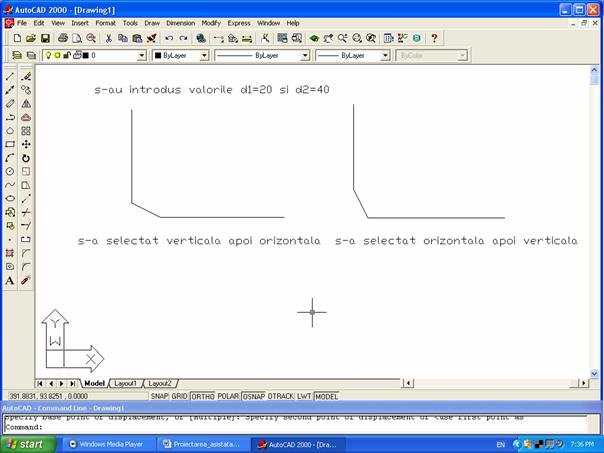Select the Move modify tool
Viewport: 604px width, 453px height.
point(26,144)
